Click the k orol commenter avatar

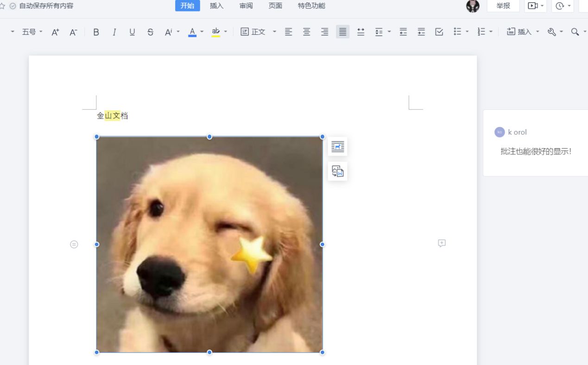[x=499, y=132]
